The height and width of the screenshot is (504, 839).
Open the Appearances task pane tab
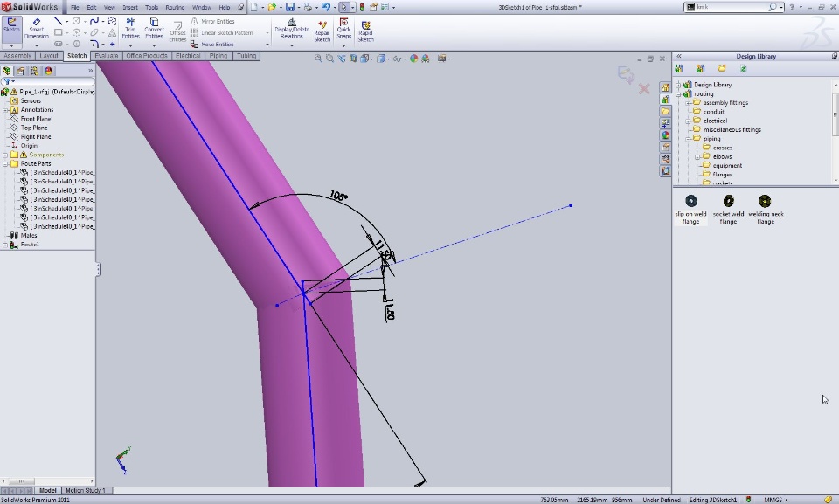(x=665, y=135)
